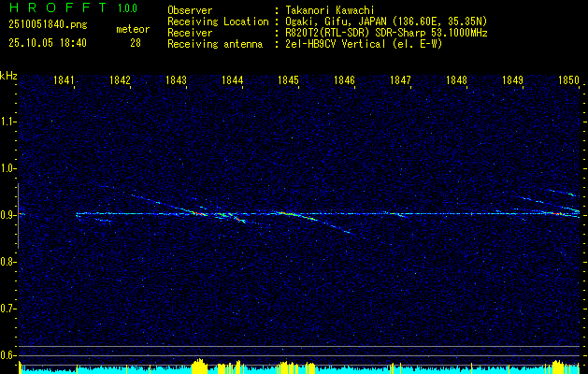This screenshot has width=588, height=374.
Task: Click the meteor count value 28
Action: 136,43
